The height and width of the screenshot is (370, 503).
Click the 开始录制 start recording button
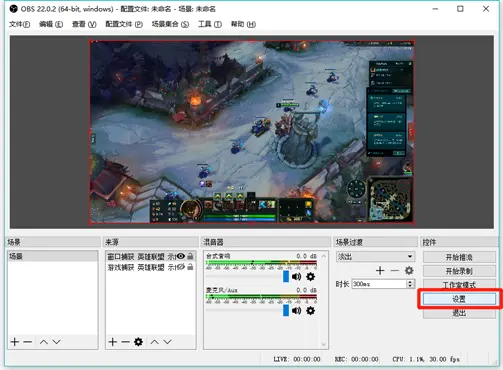point(459,271)
